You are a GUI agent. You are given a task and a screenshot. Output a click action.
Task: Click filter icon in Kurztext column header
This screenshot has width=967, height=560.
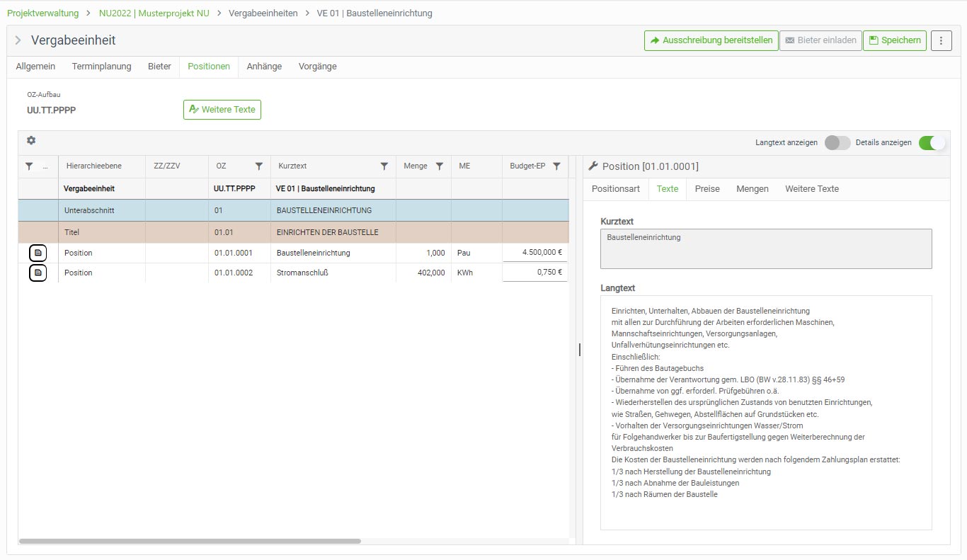pos(384,166)
